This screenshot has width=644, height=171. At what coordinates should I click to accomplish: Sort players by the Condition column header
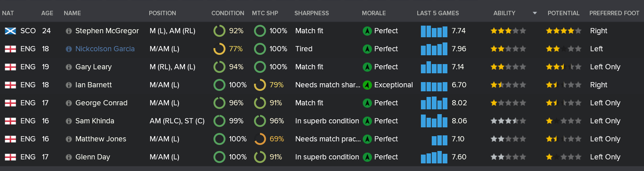tap(228, 13)
